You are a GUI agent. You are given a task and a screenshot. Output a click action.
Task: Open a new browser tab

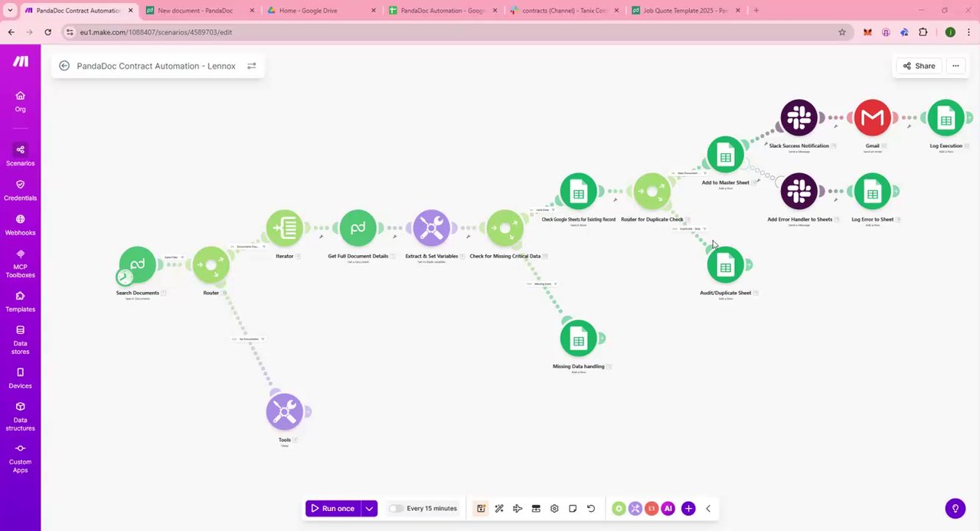coord(756,11)
